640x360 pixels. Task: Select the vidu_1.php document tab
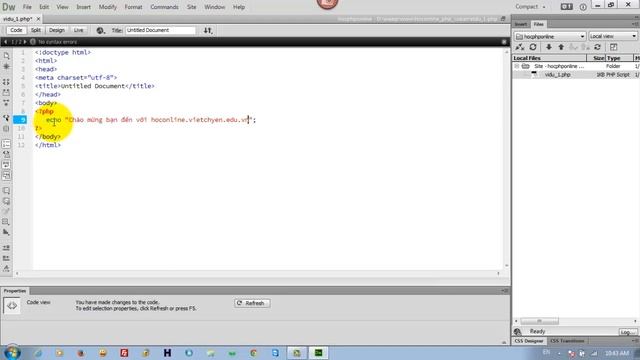18,19
